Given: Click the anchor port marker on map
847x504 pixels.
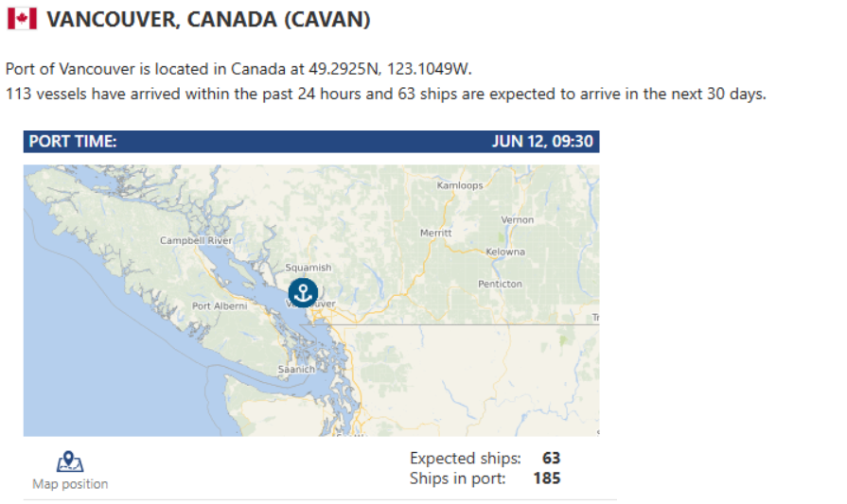Looking at the screenshot, I should [x=303, y=293].
